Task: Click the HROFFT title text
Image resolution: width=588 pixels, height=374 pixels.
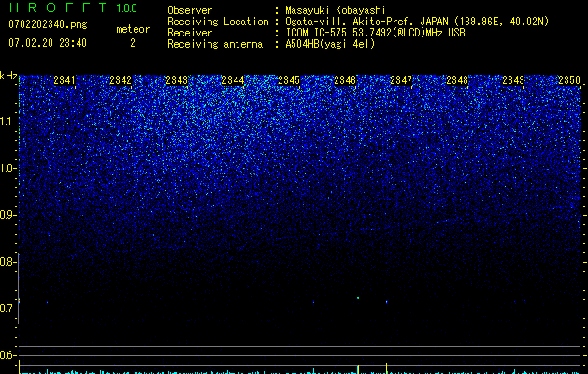Action: pos(58,7)
